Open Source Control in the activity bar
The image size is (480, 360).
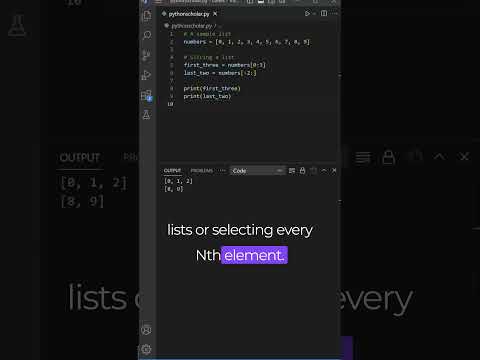147,55
